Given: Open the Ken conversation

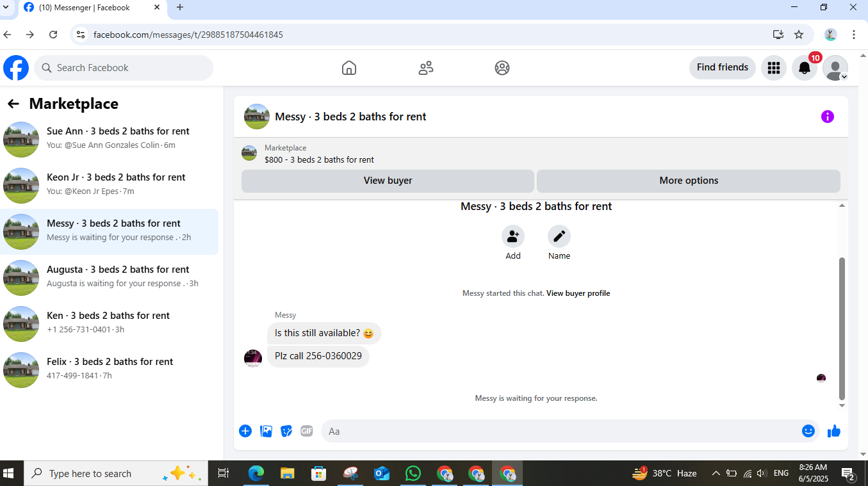Looking at the screenshot, I should (110, 324).
